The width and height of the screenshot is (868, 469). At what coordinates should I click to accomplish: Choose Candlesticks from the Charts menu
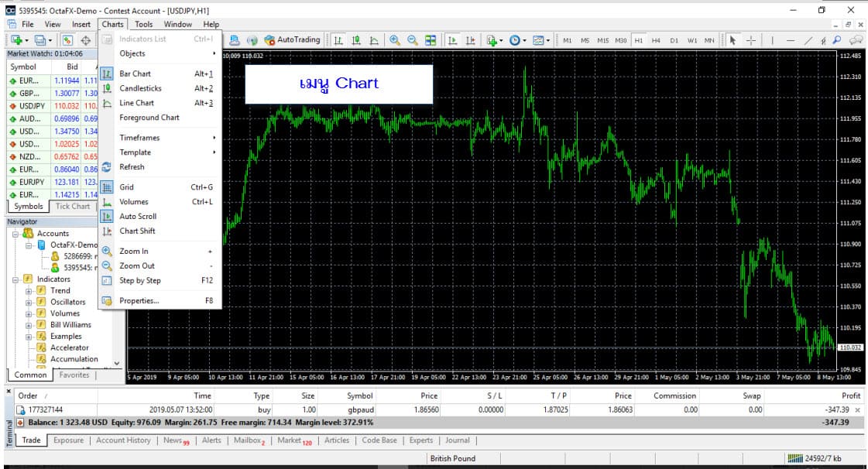coord(140,89)
